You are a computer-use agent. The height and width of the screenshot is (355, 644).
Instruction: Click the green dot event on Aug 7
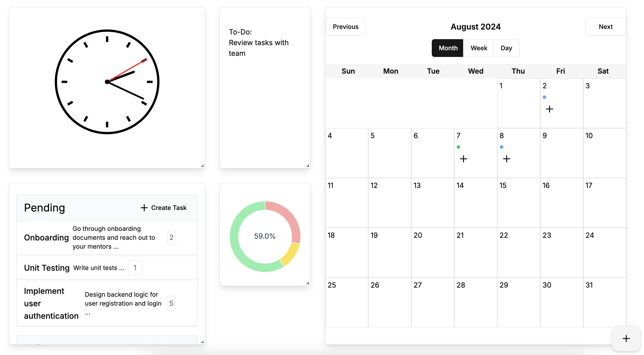click(458, 147)
